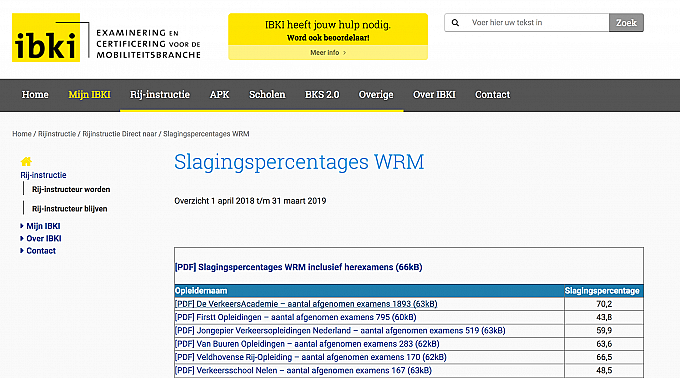Click Rijinstructie Direct naar breadcrumb
Screen dimensions: 680x378
[120, 134]
